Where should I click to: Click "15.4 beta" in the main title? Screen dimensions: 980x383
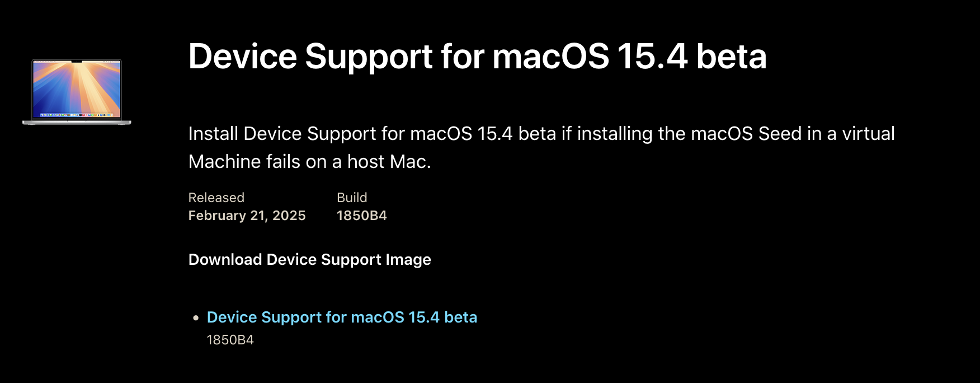coord(692,57)
